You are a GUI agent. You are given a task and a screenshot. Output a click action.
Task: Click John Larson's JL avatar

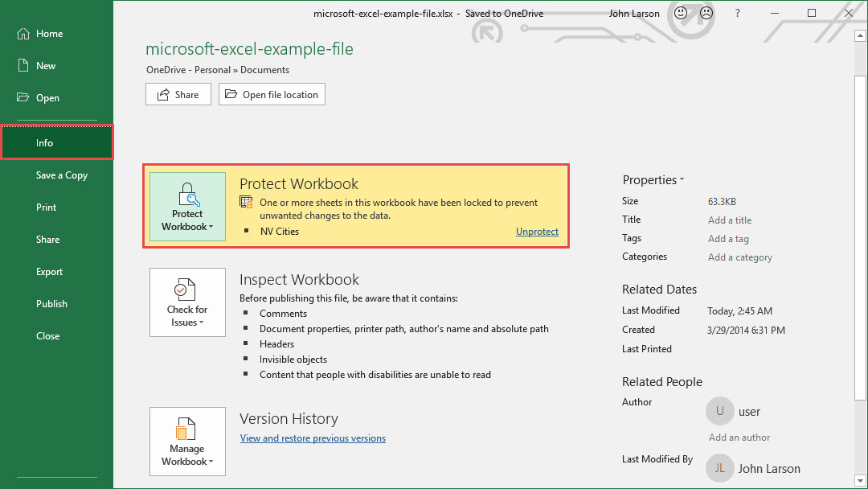(x=719, y=468)
